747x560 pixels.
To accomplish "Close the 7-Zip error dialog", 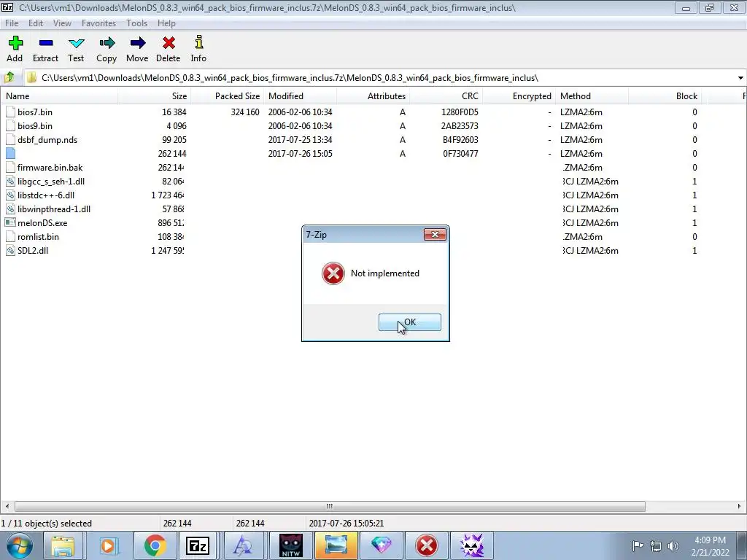I will [435, 234].
